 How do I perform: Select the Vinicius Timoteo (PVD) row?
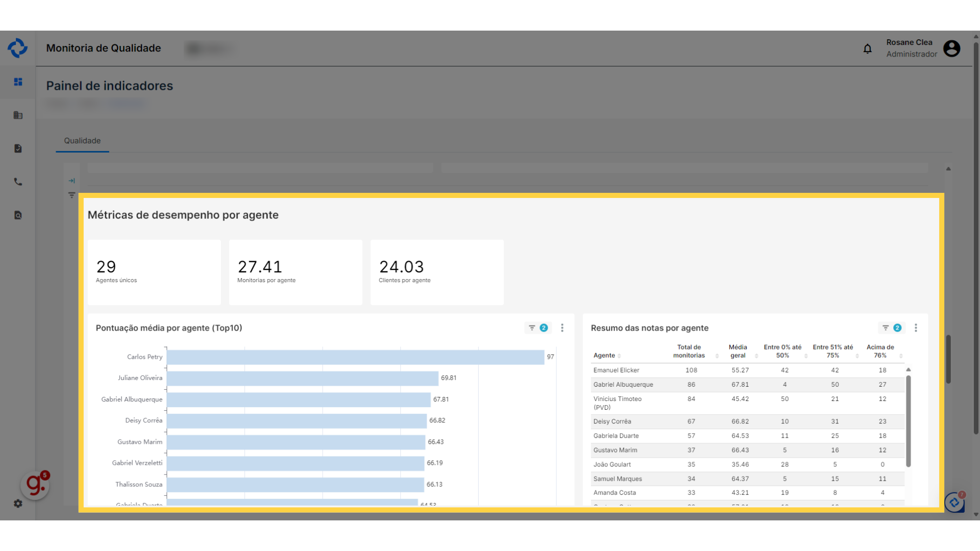pyautogui.click(x=748, y=403)
